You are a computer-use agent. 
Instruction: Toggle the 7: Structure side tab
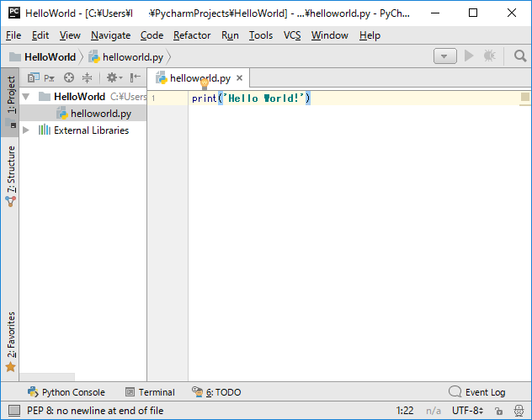tap(10, 176)
